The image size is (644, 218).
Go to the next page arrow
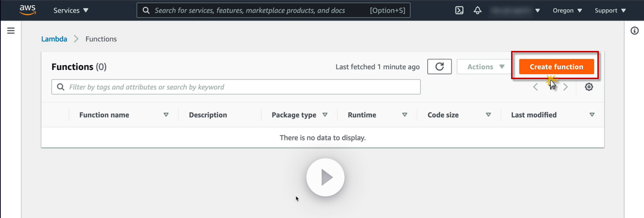click(x=565, y=87)
